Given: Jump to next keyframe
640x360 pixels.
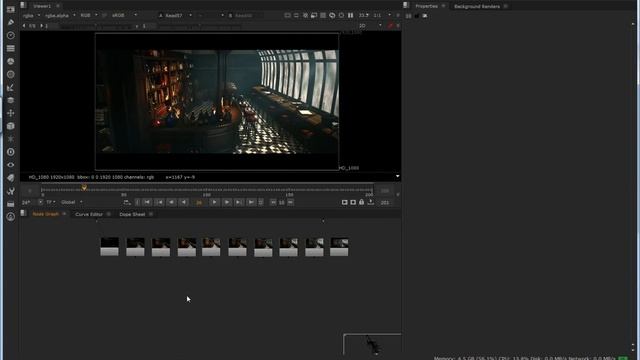Looking at the screenshot, I should (239, 202).
